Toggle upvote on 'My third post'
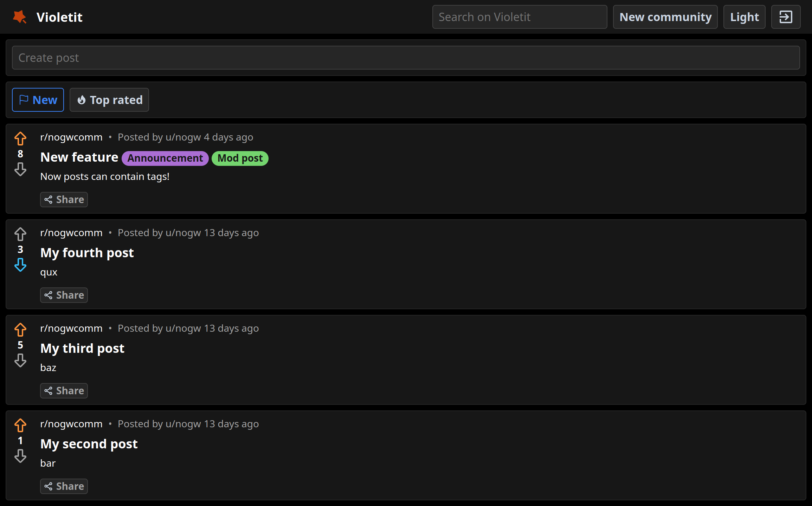Screen dimensions: 812x506 click(20, 330)
